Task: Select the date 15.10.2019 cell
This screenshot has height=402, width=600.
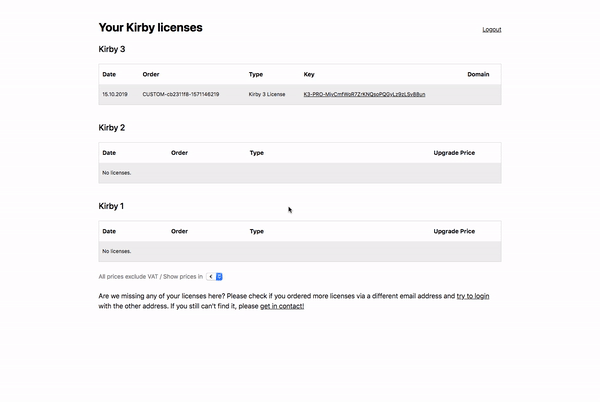Action: tap(115, 94)
